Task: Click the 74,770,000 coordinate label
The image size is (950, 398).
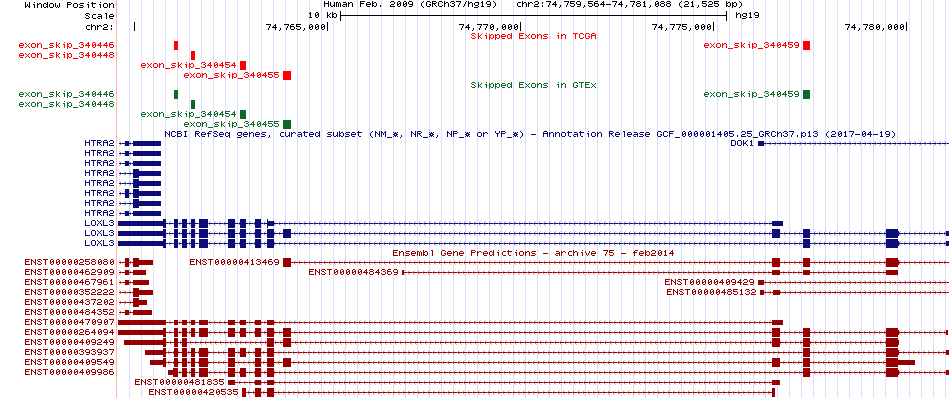Action: pos(489,27)
